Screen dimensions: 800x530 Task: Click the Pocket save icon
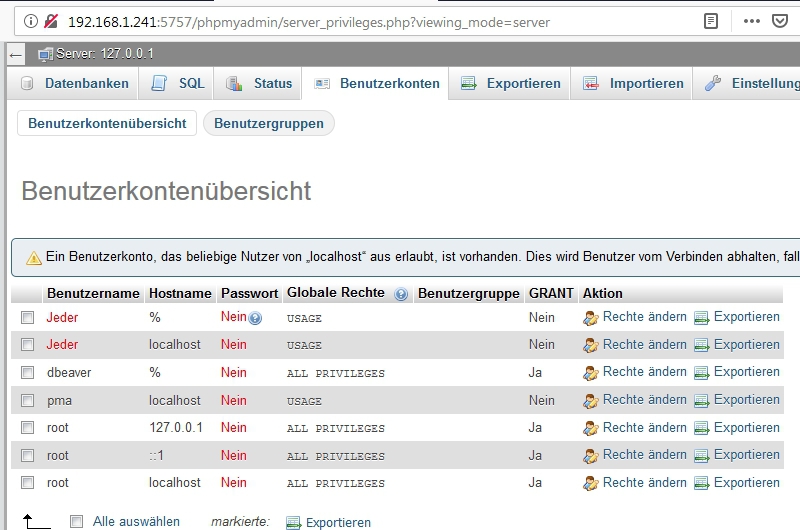[x=780, y=21]
